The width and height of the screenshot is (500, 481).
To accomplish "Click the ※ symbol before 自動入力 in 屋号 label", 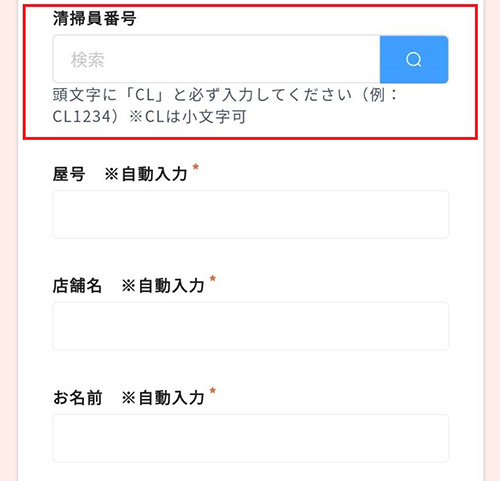I will point(112,174).
